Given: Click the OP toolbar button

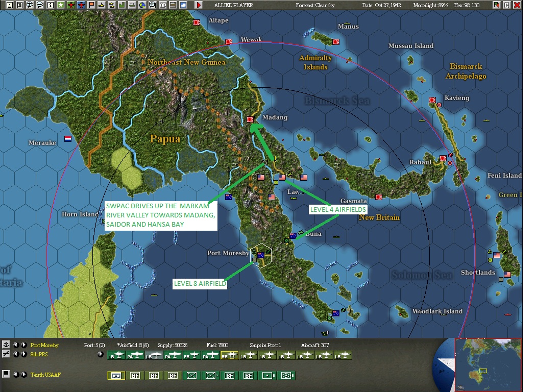Looking at the screenshot, I should 163,5.
